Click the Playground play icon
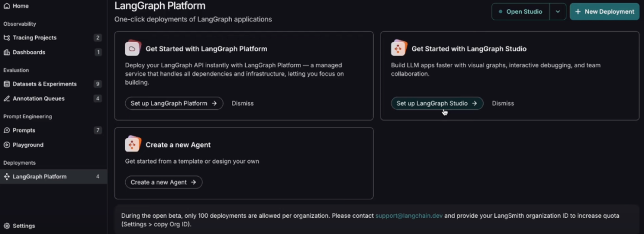 7,145
